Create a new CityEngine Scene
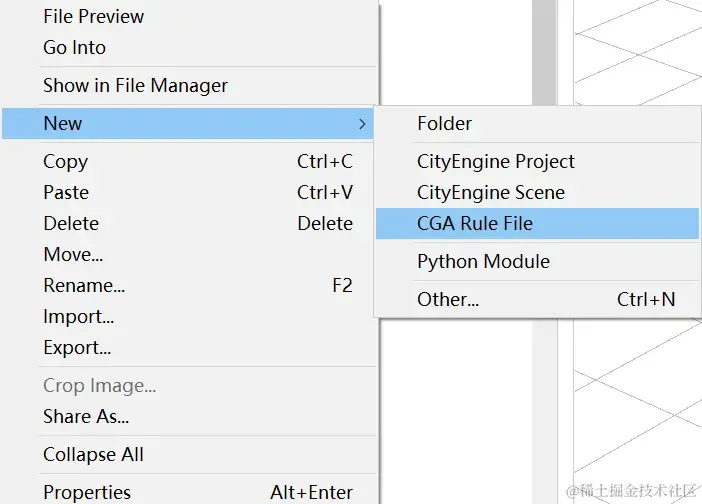The width and height of the screenshot is (702, 504). tap(491, 192)
